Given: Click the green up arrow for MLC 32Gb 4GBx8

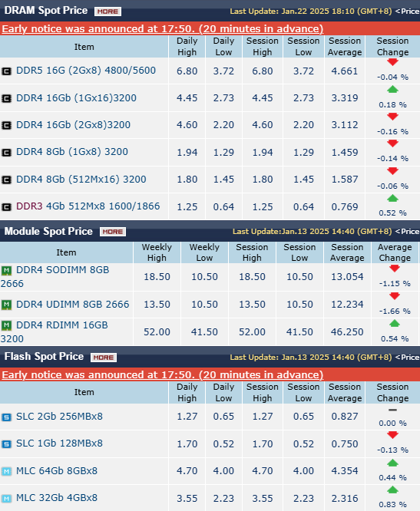Looking at the screenshot, I should click(x=392, y=490).
